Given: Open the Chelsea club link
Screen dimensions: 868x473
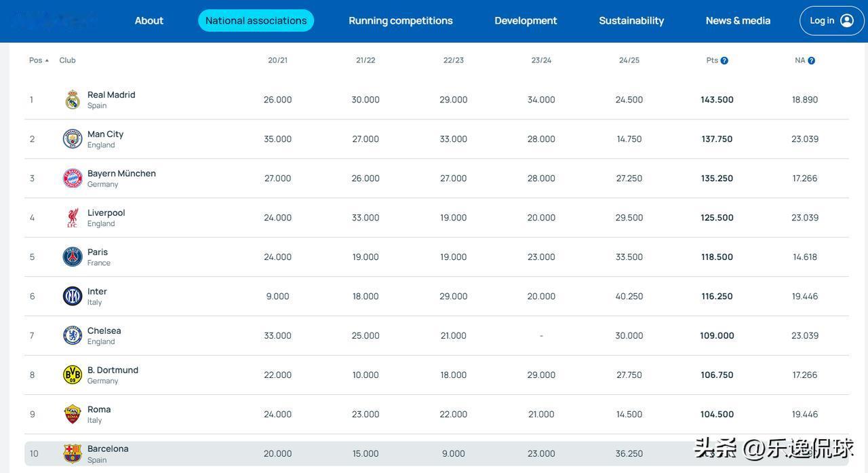Looking at the screenshot, I should point(104,330).
